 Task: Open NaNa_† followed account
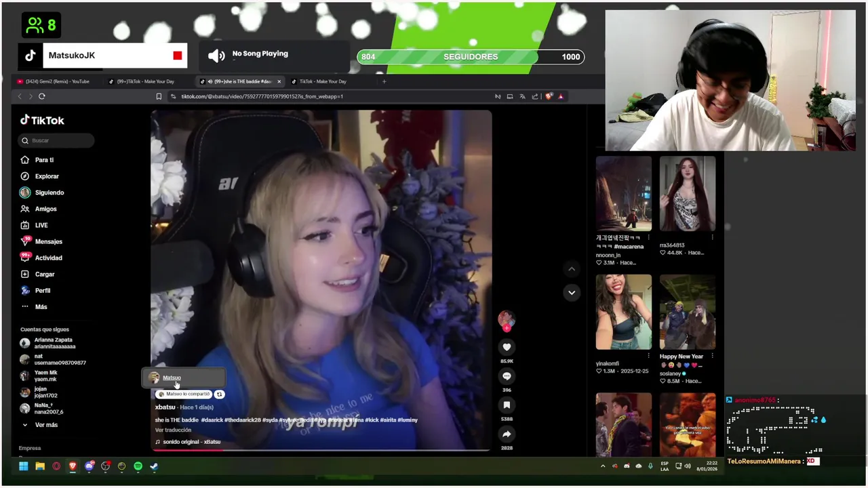click(x=41, y=408)
